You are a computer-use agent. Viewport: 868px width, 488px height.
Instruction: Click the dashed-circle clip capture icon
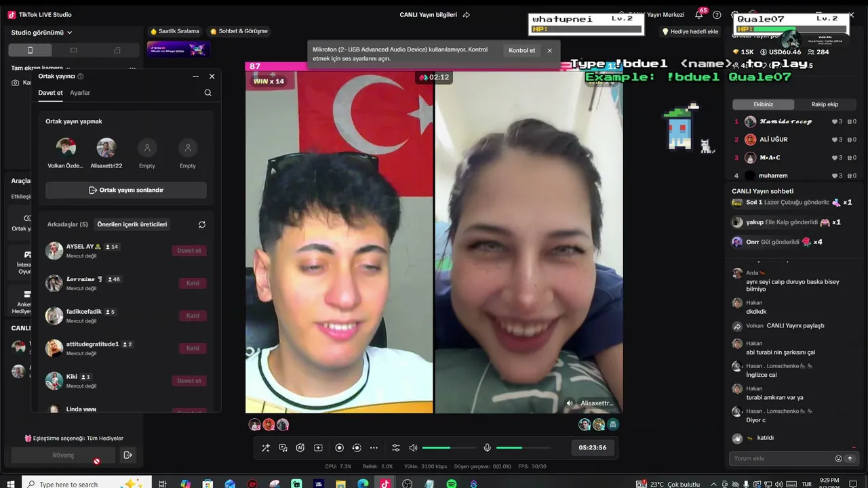357,448
